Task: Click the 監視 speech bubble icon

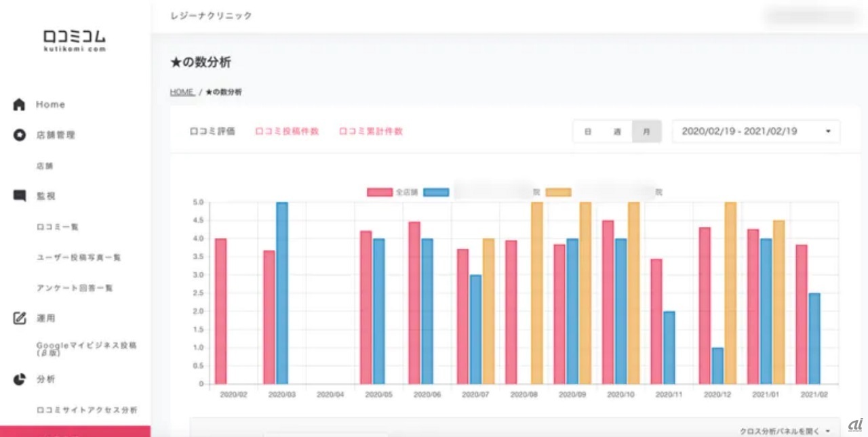Action: click(x=19, y=196)
